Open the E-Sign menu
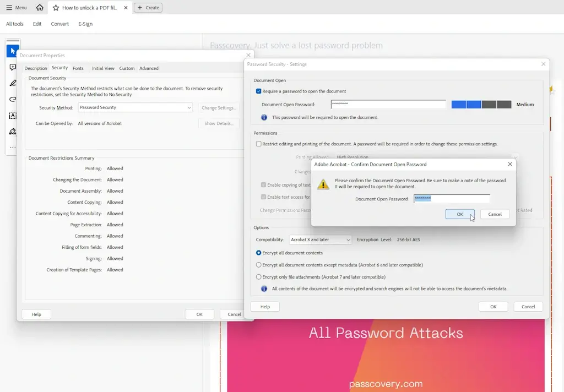The width and height of the screenshot is (564, 392). click(x=85, y=24)
